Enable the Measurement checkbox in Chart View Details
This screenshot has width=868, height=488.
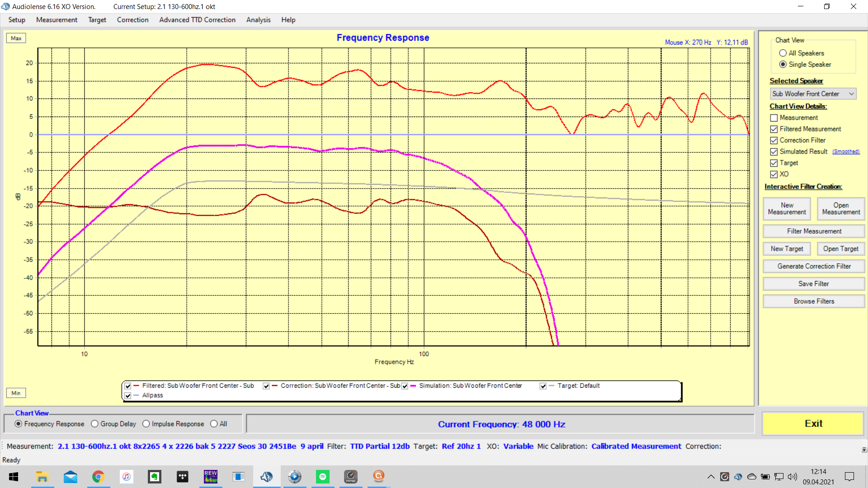(774, 118)
